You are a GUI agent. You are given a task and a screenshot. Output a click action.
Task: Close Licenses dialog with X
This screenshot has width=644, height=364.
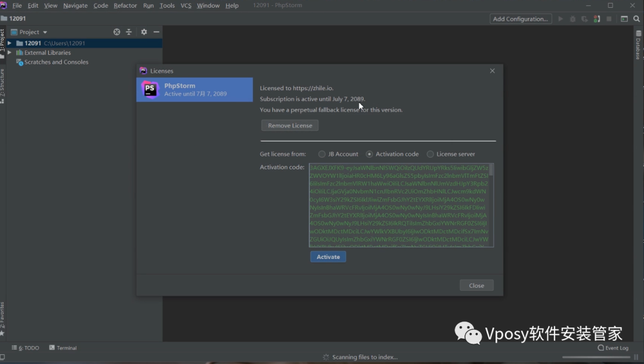(492, 71)
